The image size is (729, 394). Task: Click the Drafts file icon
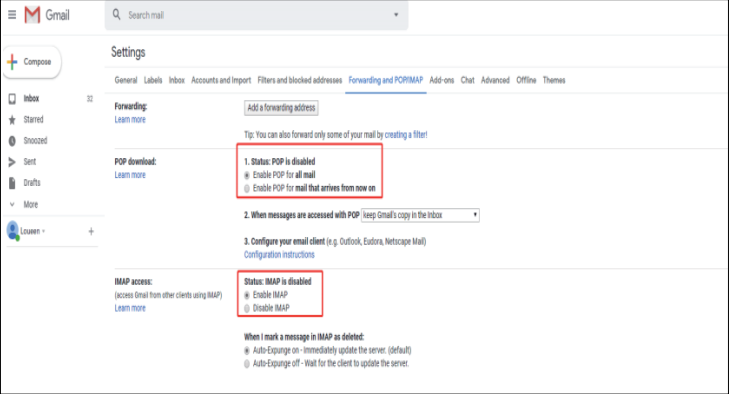click(13, 183)
